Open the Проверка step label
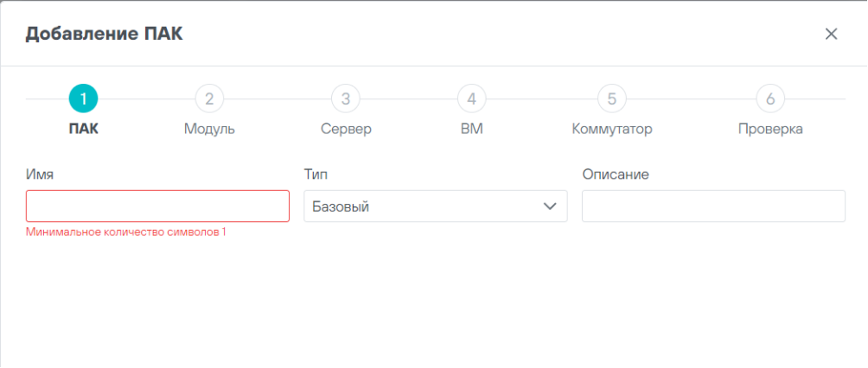 770,130
